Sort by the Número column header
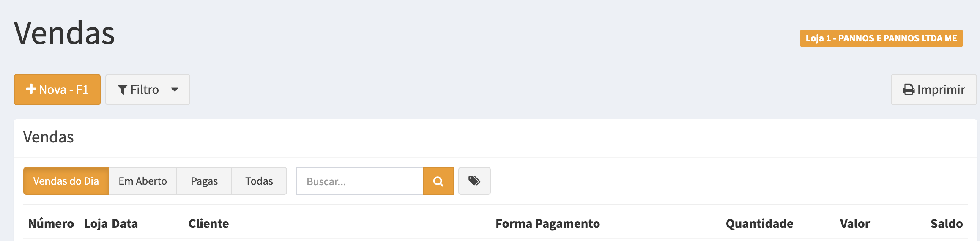980x241 pixels. [x=51, y=224]
